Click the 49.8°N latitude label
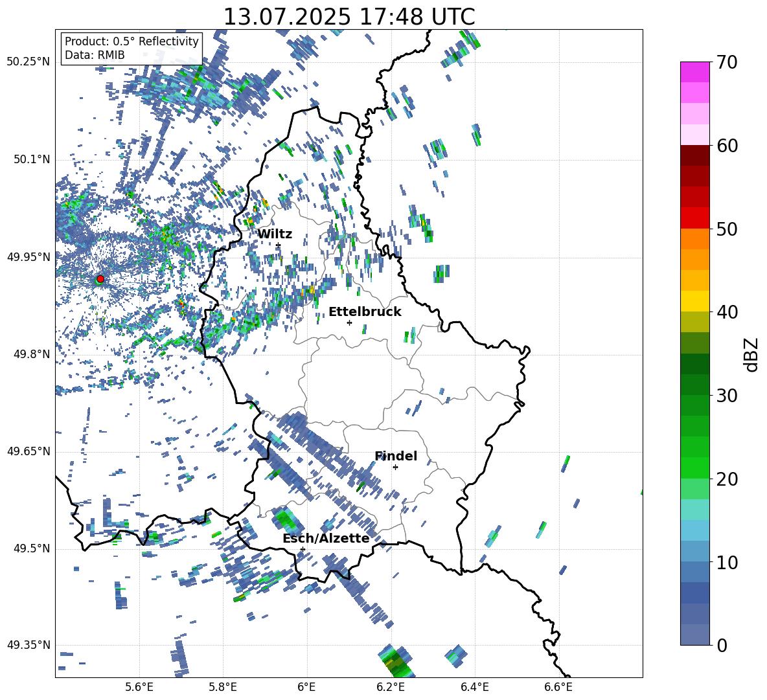Viewport: 767px width, 700px height. click(x=32, y=354)
